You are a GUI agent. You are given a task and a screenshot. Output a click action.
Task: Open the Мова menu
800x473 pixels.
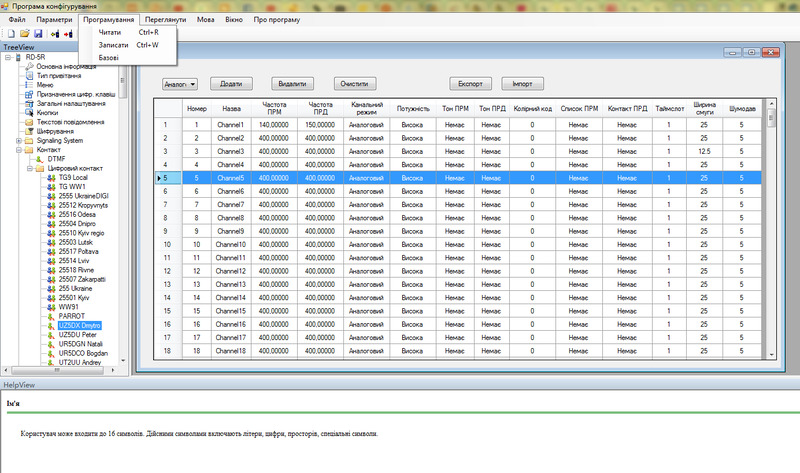point(206,19)
